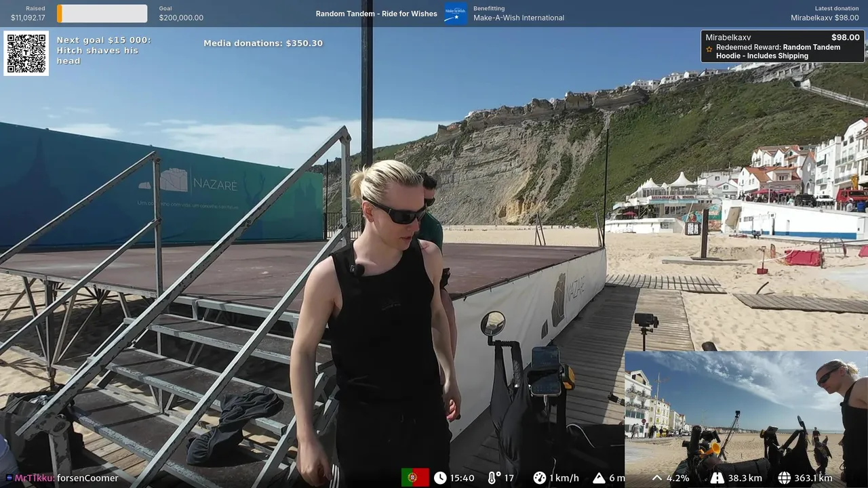This screenshot has height=488, width=868.
Task: Click the "4.2%" gradient readout
Action: [678, 478]
